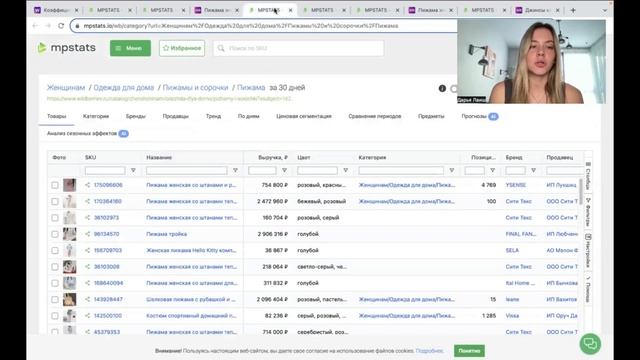Open the Выручка column filter icon

point(284,170)
